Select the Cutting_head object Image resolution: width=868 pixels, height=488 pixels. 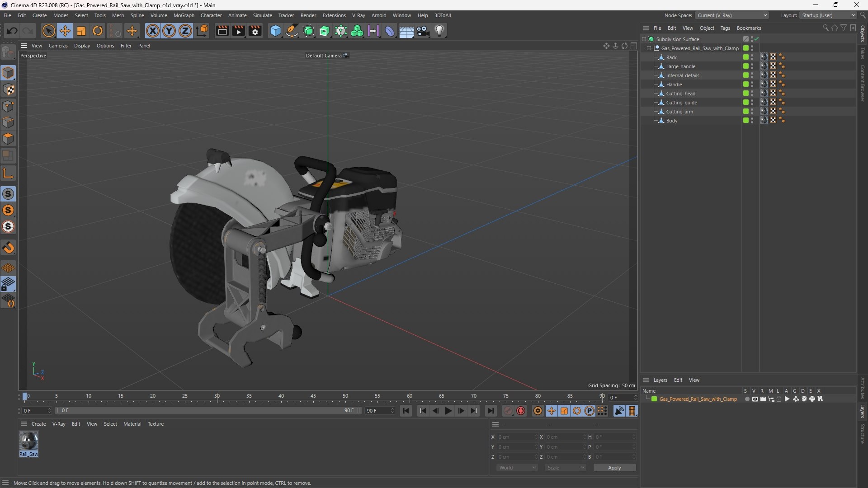(680, 94)
